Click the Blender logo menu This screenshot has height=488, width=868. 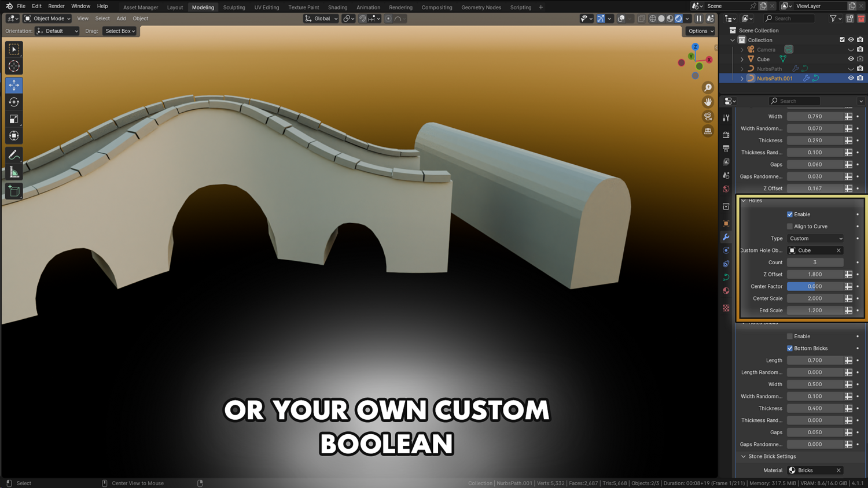tap(9, 6)
